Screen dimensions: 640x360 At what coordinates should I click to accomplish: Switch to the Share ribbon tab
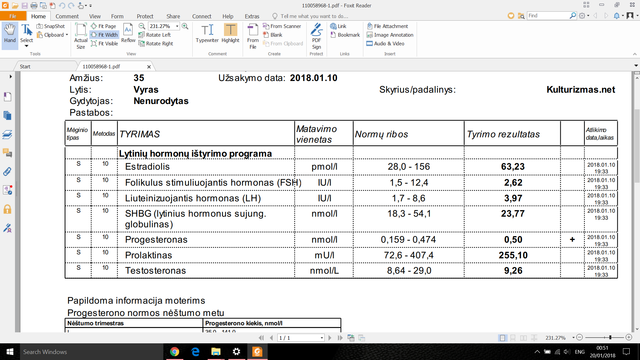tap(173, 16)
